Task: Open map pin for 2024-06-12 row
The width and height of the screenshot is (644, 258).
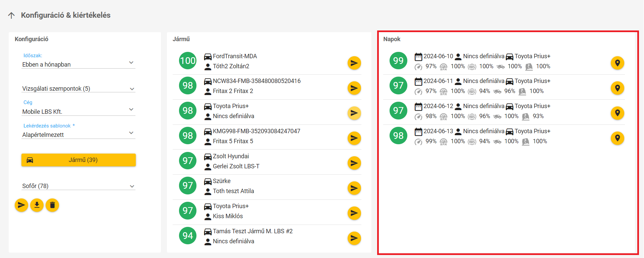Action: [x=617, y=113]
